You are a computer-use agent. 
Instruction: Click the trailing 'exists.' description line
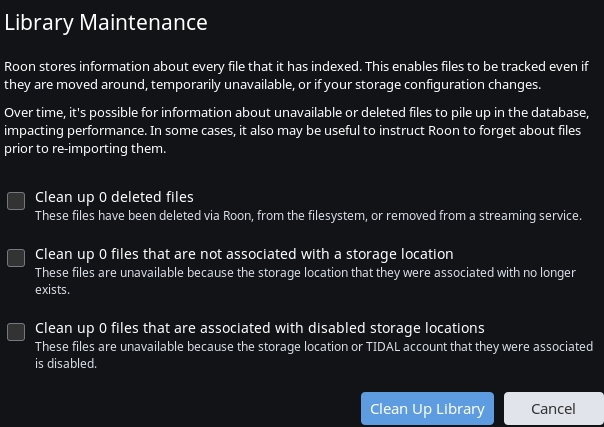point(52,290)
